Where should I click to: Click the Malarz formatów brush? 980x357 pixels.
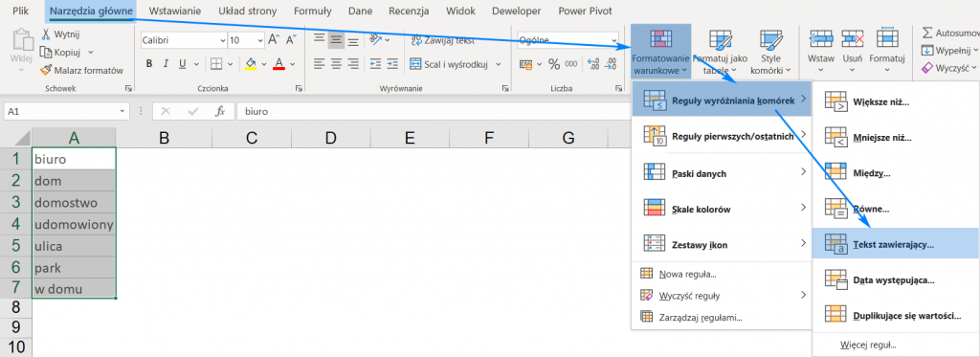point(46,71)
